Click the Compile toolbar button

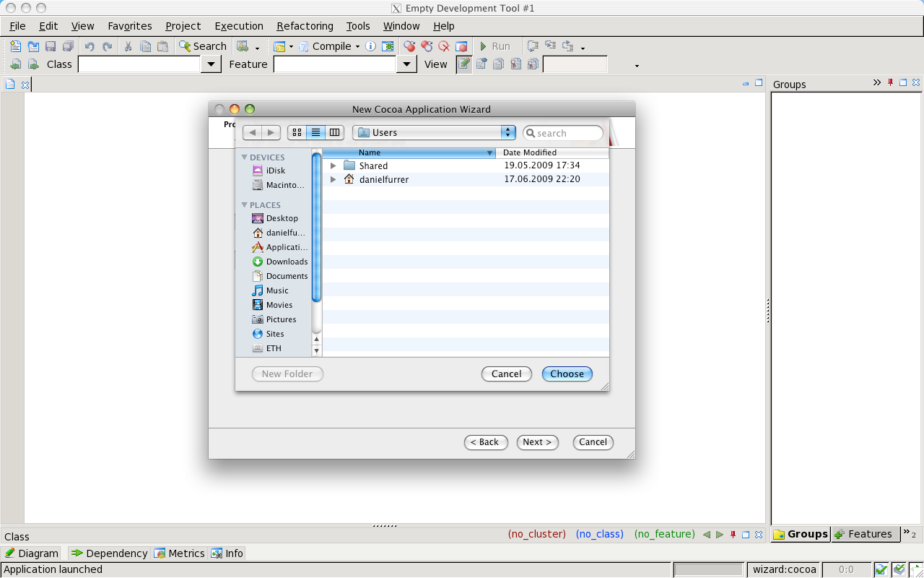pyautogui.click(x=325, y=46)
